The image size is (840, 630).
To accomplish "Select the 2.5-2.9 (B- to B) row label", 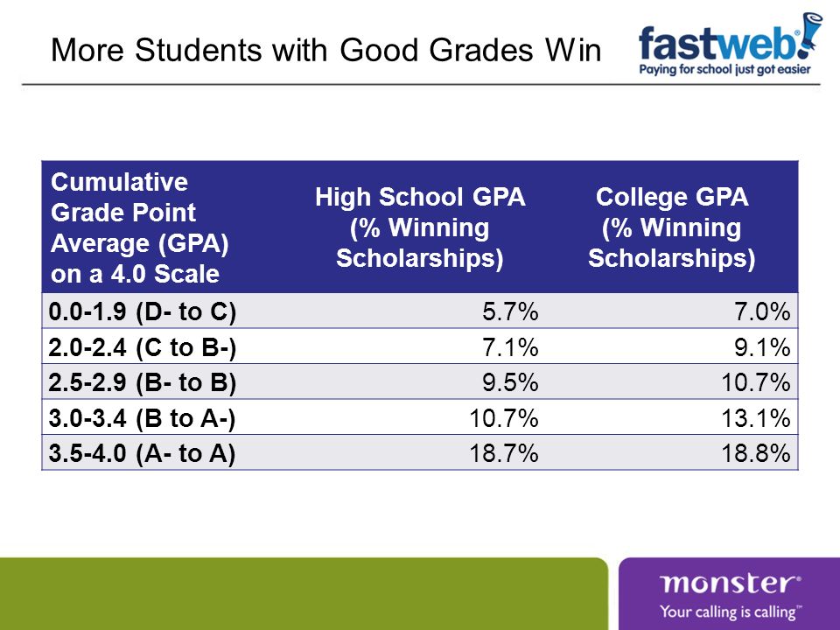I will click(143, 382).
